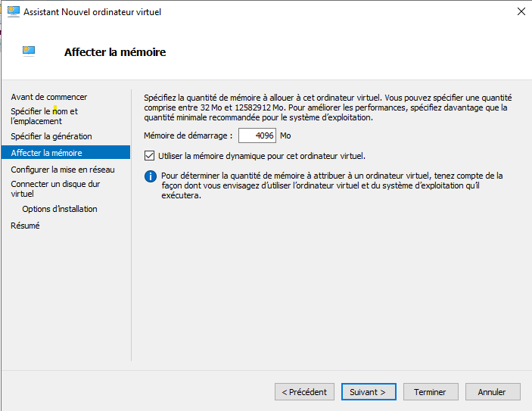Go to 'Avant de commencer' step
This screenshot has height=411, width=532.
point(49,97)
